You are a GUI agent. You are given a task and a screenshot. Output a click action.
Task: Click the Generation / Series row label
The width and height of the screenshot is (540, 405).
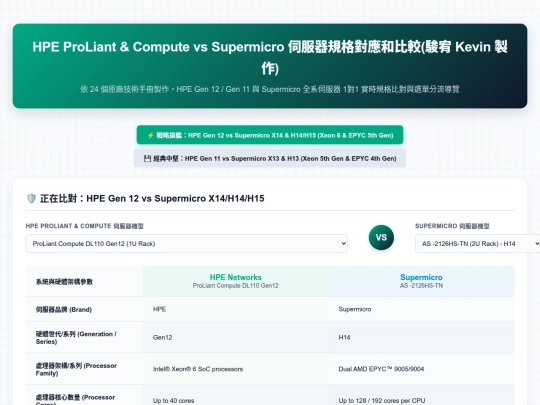click(84, 338)
